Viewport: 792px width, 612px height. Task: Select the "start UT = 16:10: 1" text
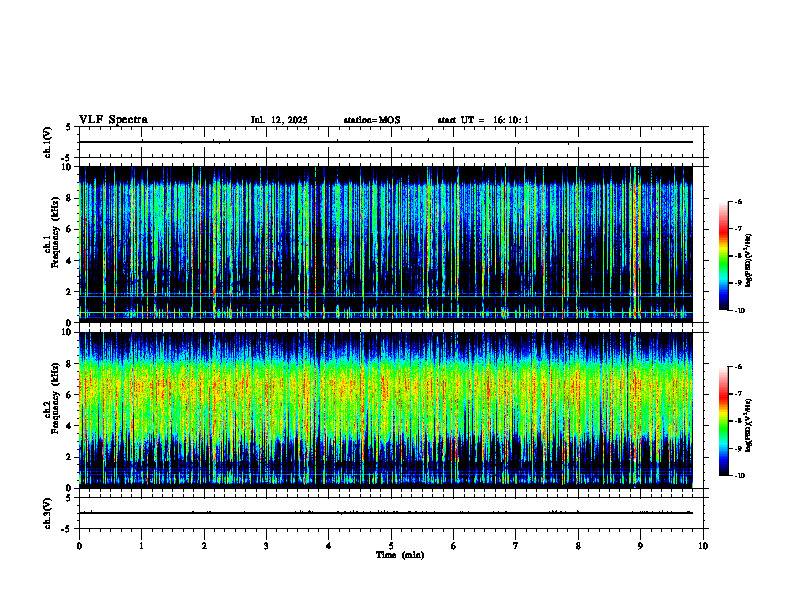(483, 120)
